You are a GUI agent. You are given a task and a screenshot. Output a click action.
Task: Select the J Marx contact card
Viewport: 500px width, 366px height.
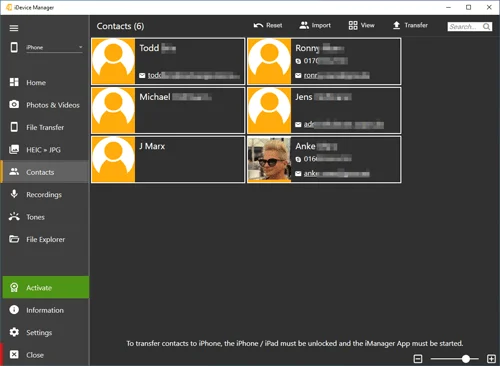coord(168,159)
